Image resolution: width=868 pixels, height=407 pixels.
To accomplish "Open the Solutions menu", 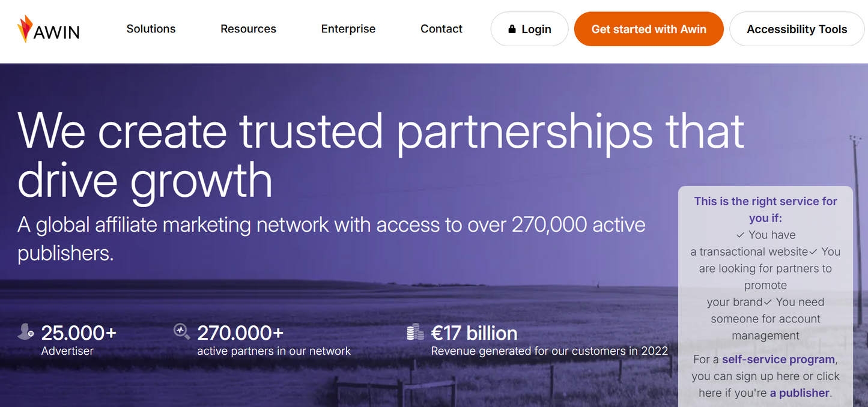I will tap(151, 29).
